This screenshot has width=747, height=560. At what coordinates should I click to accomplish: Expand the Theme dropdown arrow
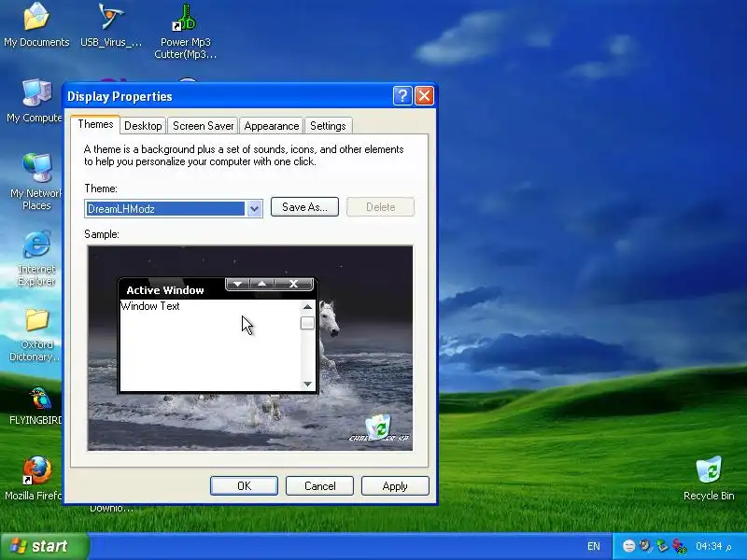254,208
